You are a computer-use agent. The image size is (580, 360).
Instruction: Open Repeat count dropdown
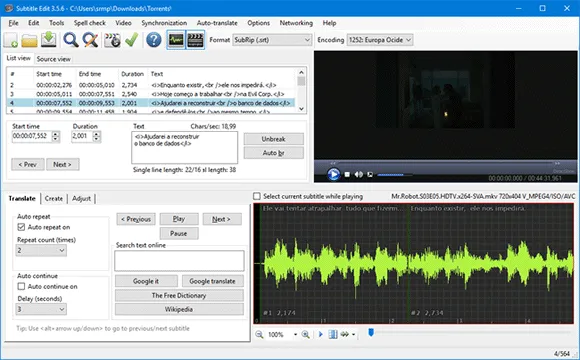click(41, 250)
